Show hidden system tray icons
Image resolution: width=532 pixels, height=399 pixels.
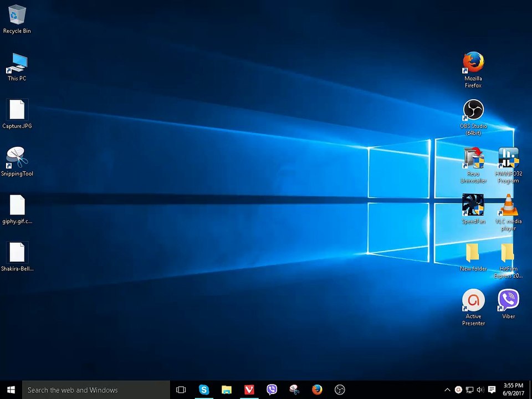click(448, 390)
